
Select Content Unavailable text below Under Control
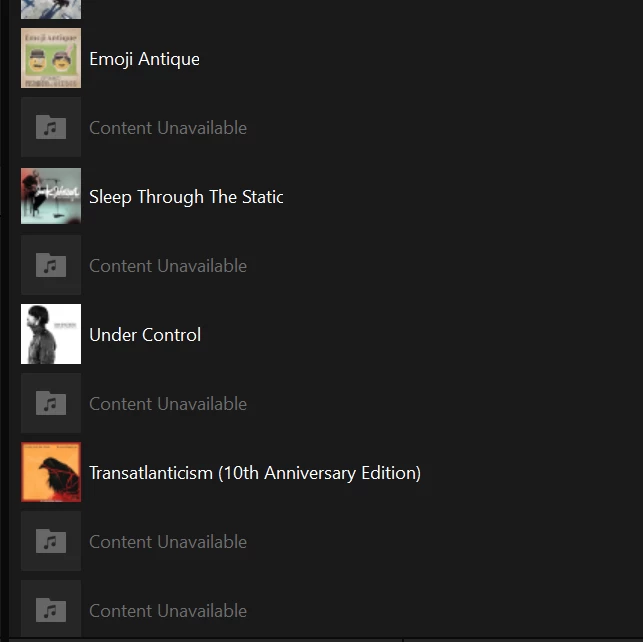click(x=168, y=404)
